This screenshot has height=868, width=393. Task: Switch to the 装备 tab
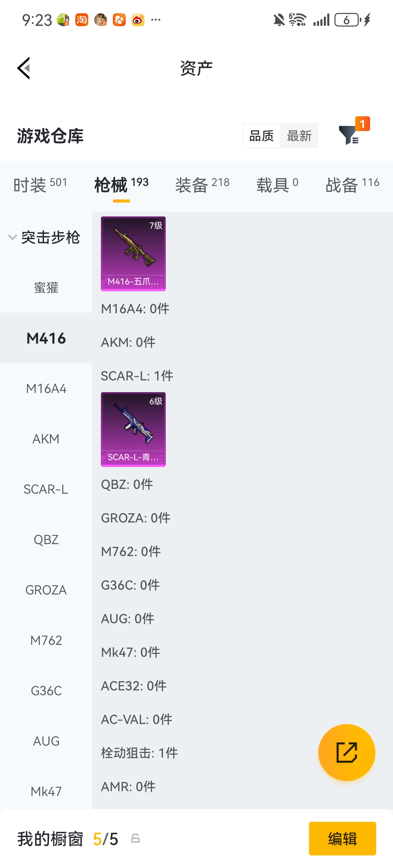point(202,185)
